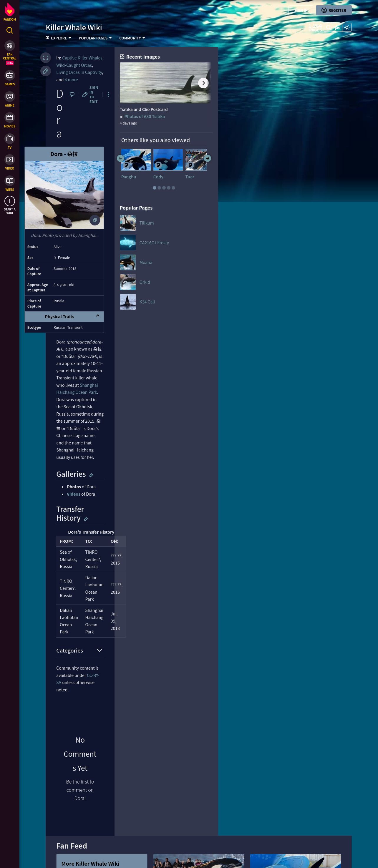Edit the Transfer History section pencil icon

click(x=86, y=519)
